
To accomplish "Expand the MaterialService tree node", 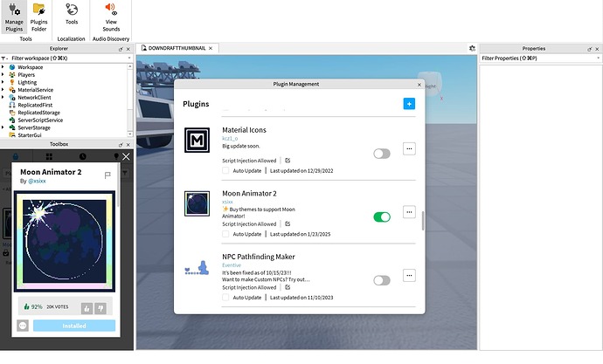I will [3, 89].
